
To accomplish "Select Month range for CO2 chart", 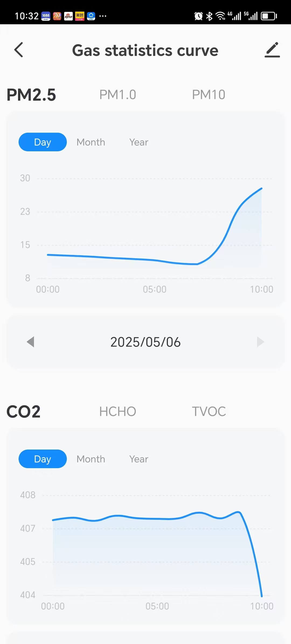I will tap(91, 459).
